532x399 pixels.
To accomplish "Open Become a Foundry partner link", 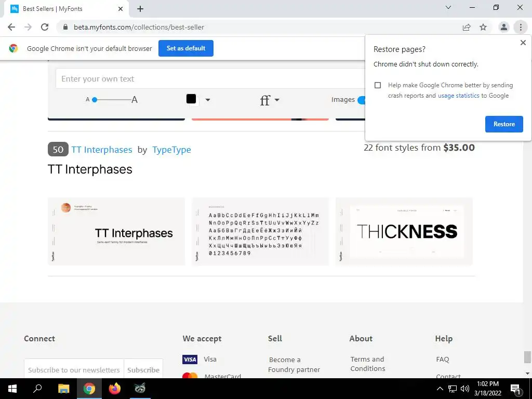I will click(294, 365).
